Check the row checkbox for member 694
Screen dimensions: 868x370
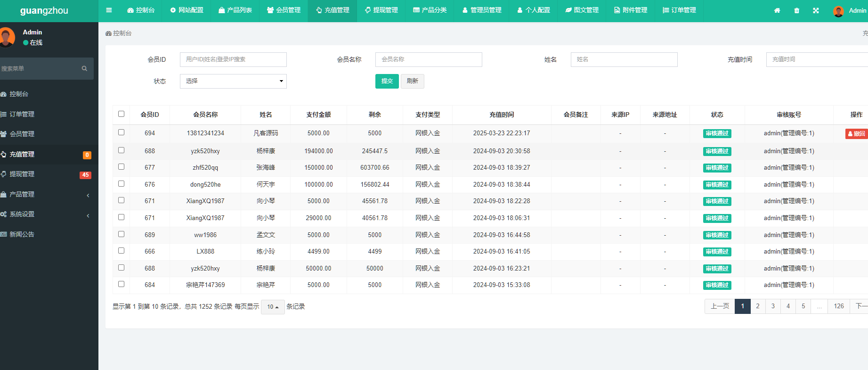[121, 132]
